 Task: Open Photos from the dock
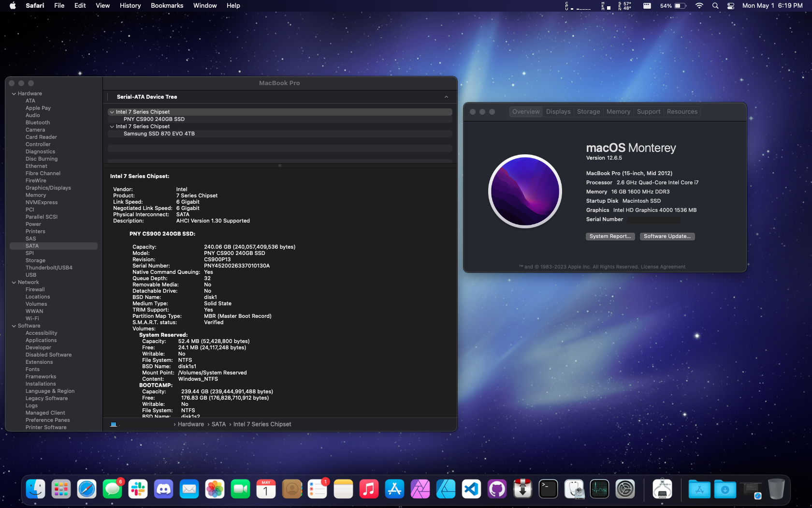pyautogui.click(x=215, y=489)
